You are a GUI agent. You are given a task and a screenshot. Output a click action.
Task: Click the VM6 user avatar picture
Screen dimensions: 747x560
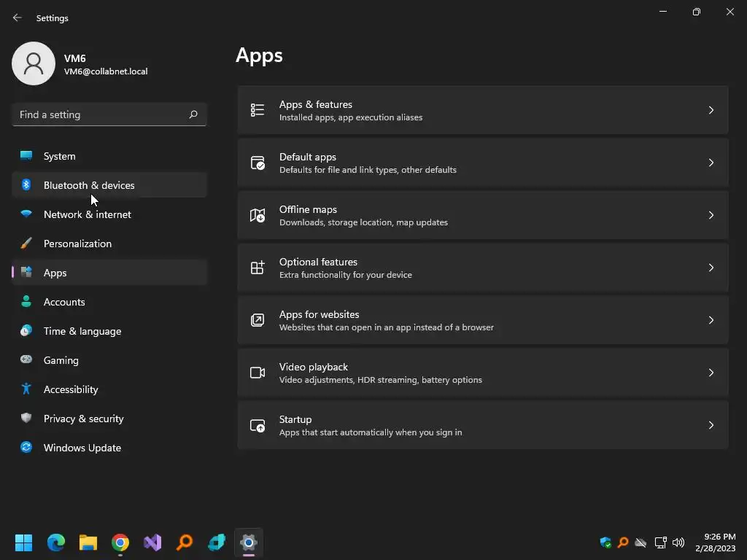point(34,63)
